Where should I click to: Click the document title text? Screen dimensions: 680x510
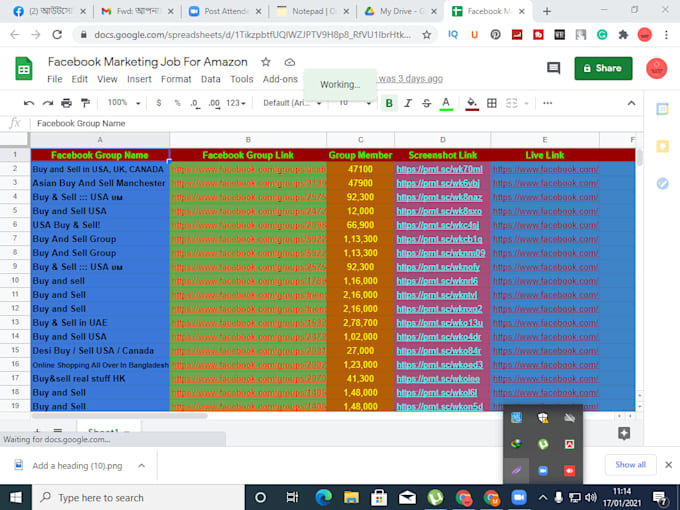click(147, 62)
